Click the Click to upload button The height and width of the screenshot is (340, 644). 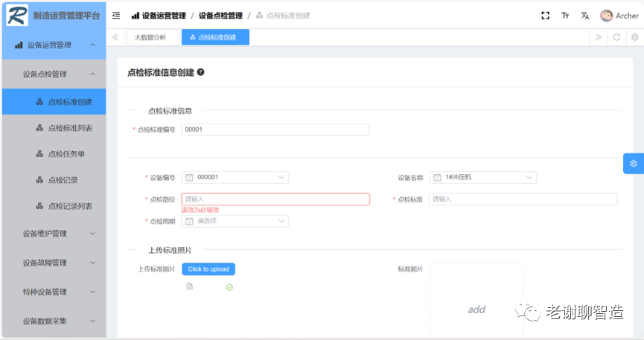click(x=208, y=269)
